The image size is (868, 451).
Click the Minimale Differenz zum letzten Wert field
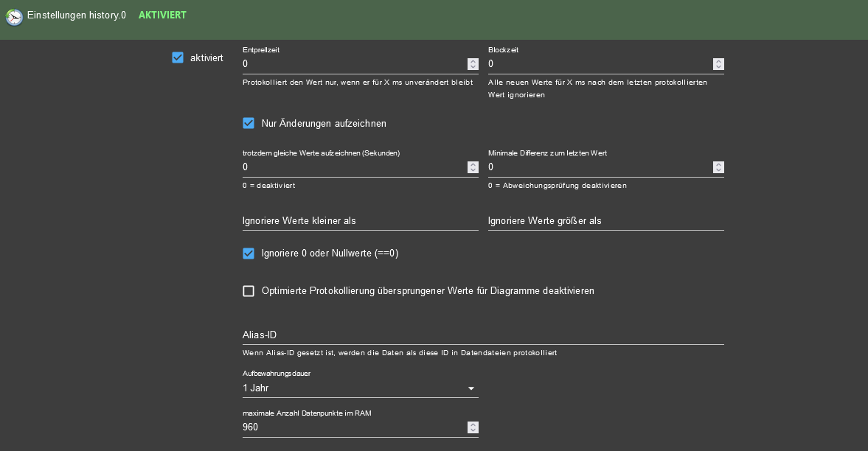point(599,167)
